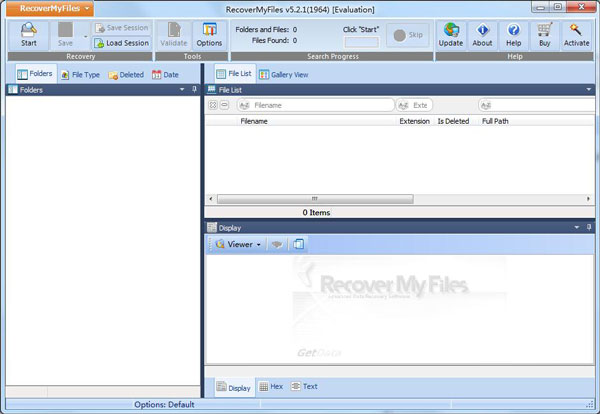Click the Update globe icon
600x414 pixels.
tap(451, 35)
